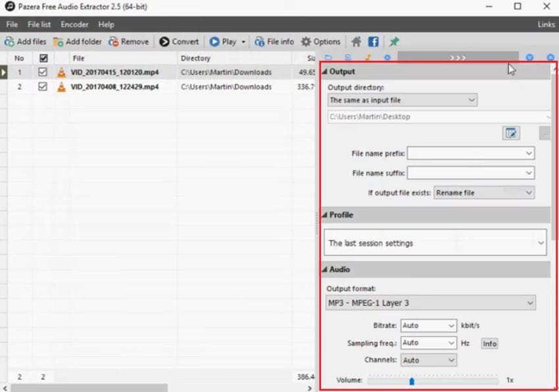This screenshot has height=392, width=559.
Task: Click the Directory cell of row 1
Action: (x=234, y=72)
